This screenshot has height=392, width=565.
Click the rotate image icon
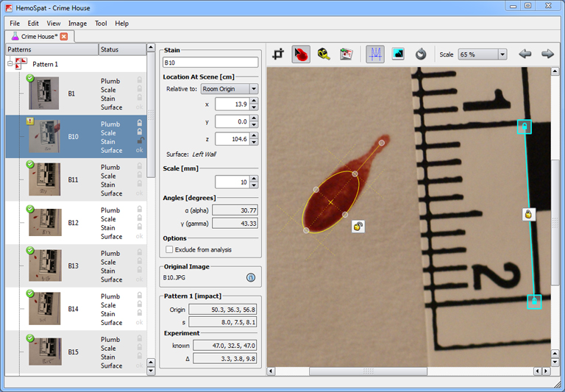(x=421, y=54)
